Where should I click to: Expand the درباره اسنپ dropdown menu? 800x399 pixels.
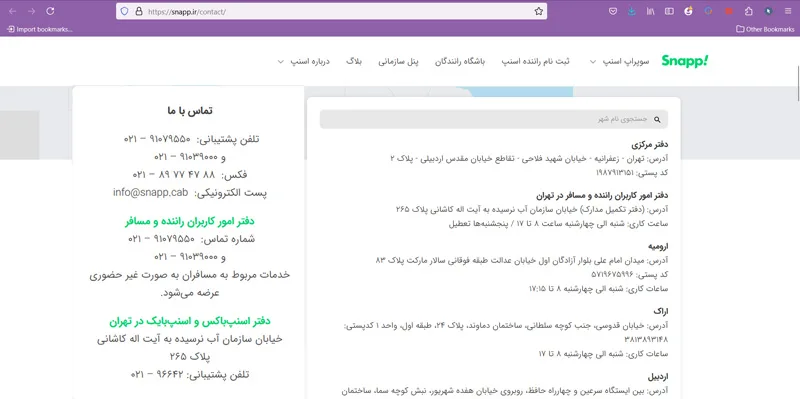pyautogui.click(x=304, y=61)
